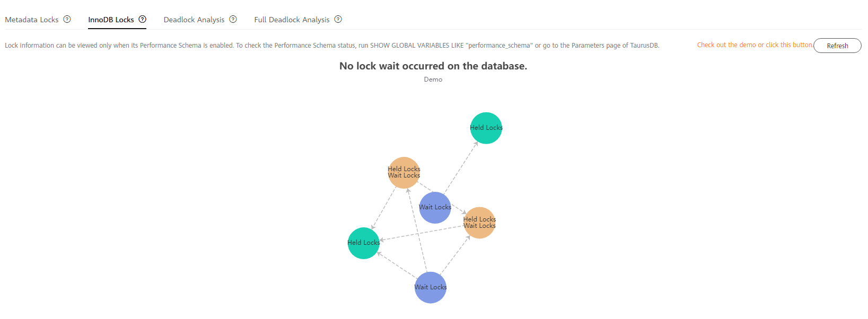Click the Full Deadlock Analysis help icon
The height and width of the screenshot is (319, 868).
338,19
